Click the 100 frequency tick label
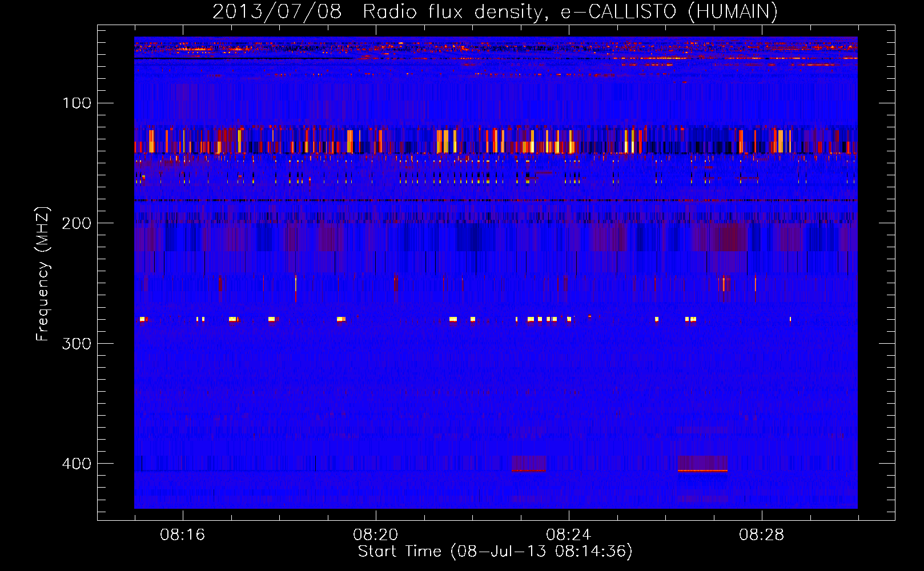The width and height of the screenshot is (924, 571). coord(77,103)
